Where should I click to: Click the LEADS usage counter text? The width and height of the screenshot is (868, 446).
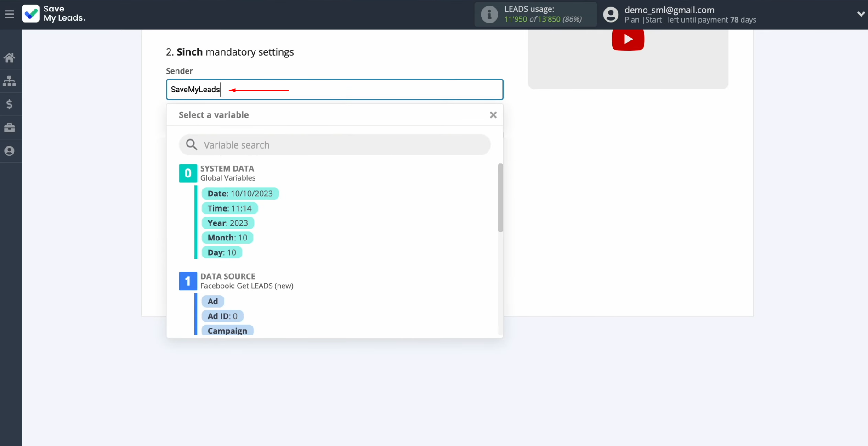(x=543, y=19)
